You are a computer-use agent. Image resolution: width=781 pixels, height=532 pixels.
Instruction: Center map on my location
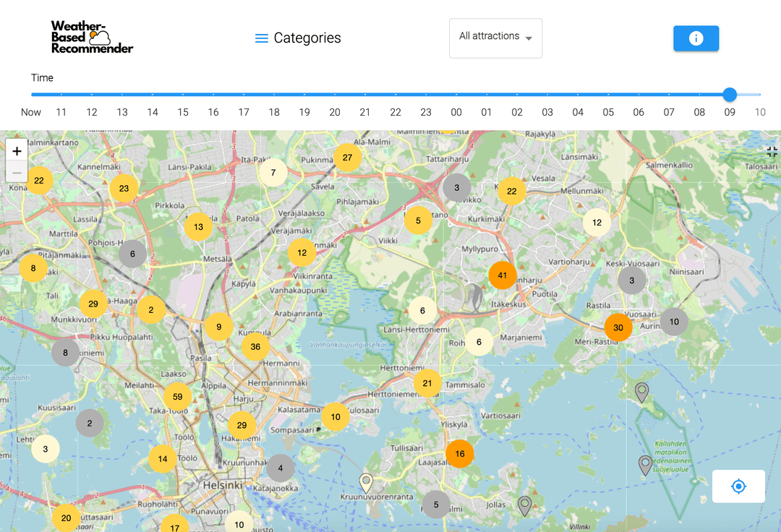point(738,486)
